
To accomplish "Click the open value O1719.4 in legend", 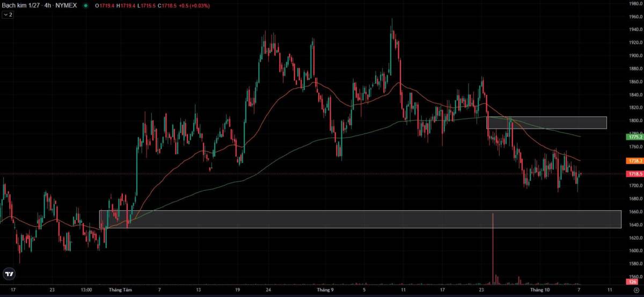I will point(104,5).
